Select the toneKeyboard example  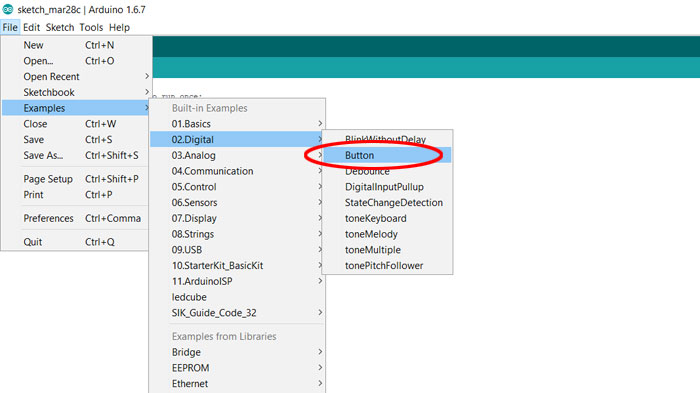pos(387,218)
